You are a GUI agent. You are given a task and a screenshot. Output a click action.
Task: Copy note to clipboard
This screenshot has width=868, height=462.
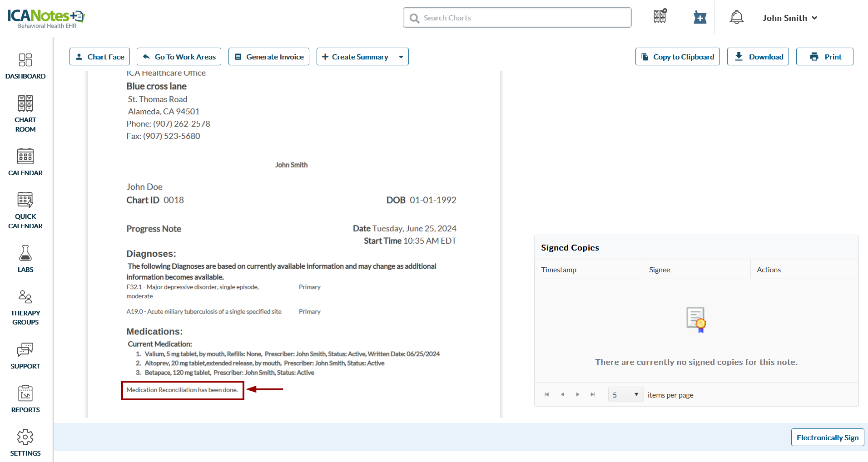point(677,57)
